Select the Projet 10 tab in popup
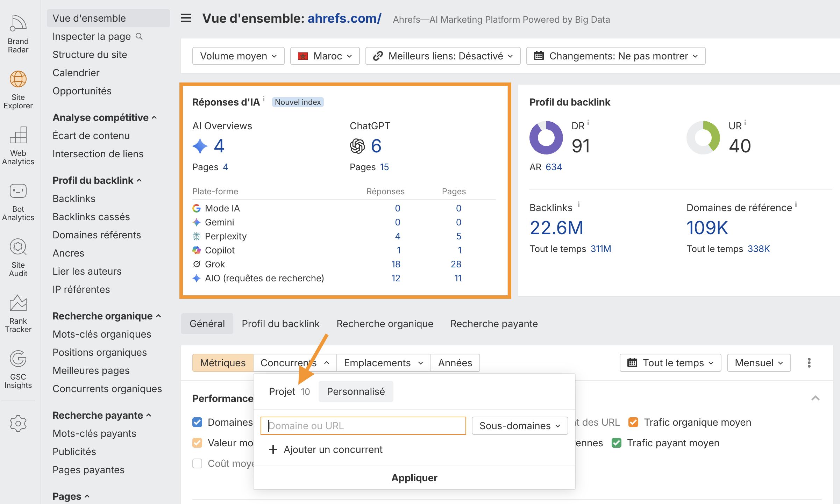The height and width of the screenshot is (504, 840). click(289, 391)
